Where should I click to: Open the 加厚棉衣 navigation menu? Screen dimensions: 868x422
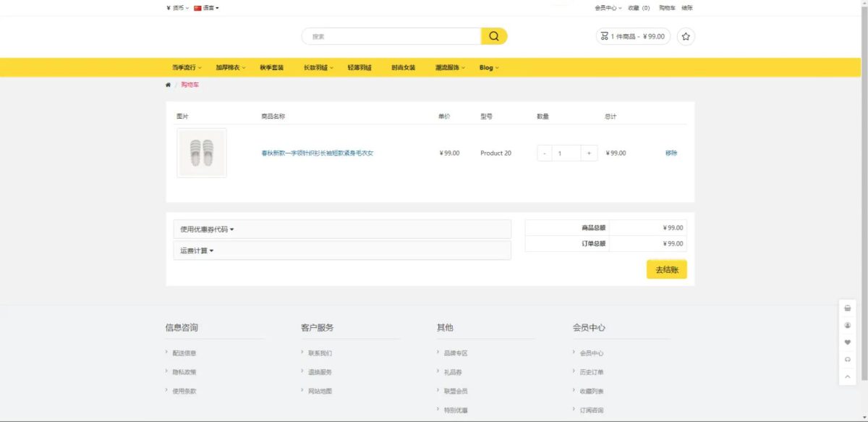click(x=230, y=67)
